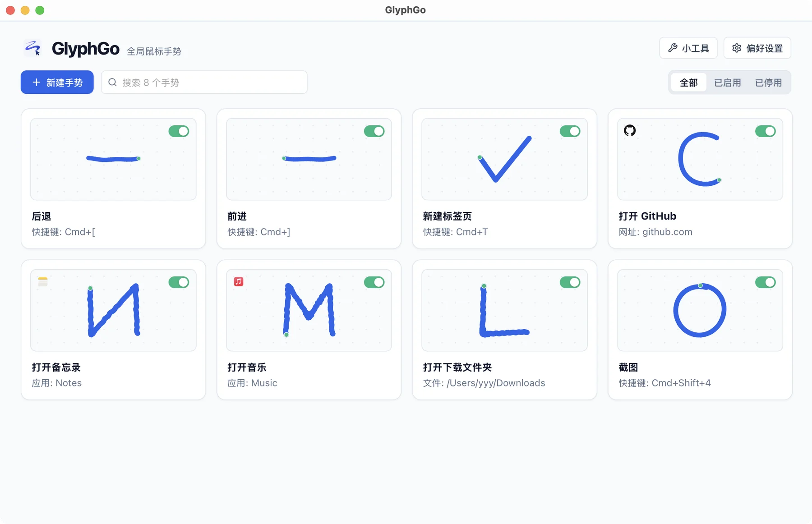This screenshot has width=812, height=524.
Task: Click the wrench icon in 小工具 button
Action: click(x=673, y=48)
